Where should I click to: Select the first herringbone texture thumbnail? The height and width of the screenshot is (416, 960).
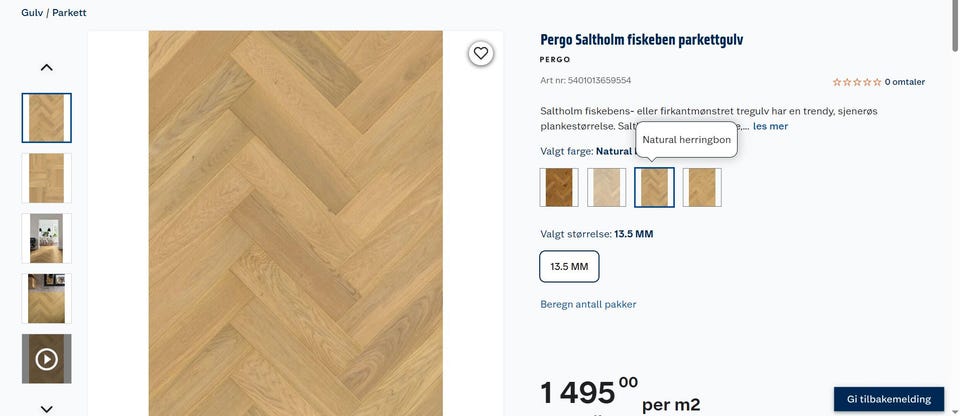point(47,118)
